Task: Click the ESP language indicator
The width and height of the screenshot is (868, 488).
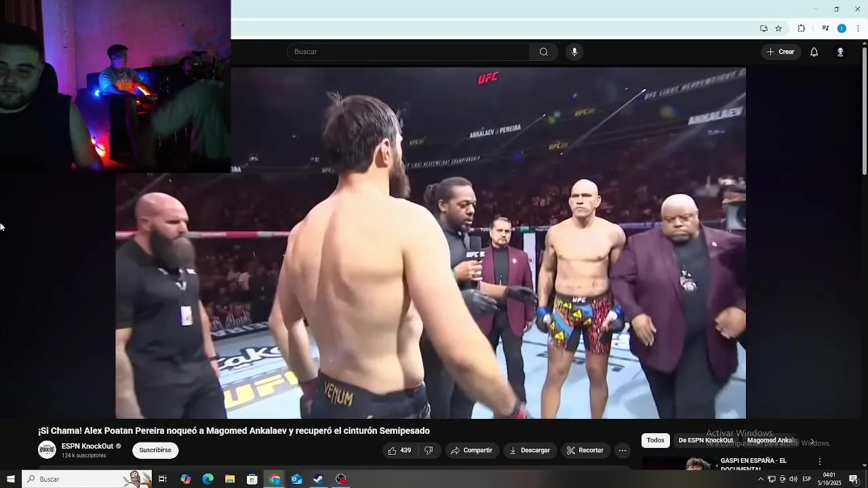Action: pos(807,479)
